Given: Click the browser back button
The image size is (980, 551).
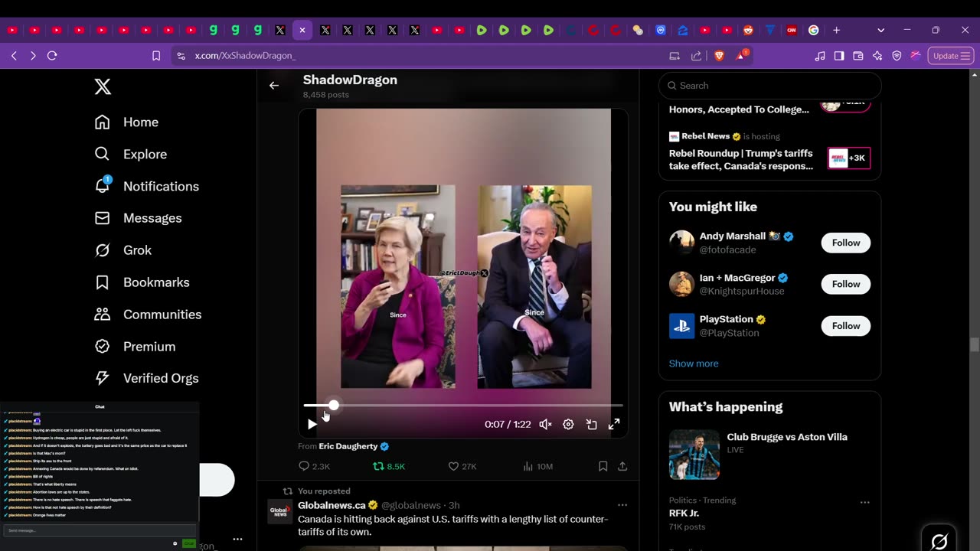Looking at the screenshot, I should pyautogui.click(x=14, y=56).
